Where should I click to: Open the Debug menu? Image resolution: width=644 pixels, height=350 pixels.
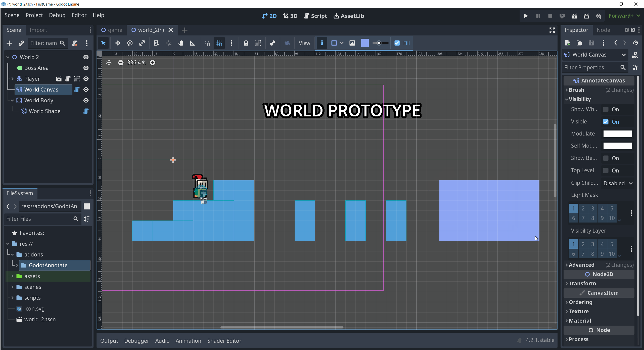57,15
